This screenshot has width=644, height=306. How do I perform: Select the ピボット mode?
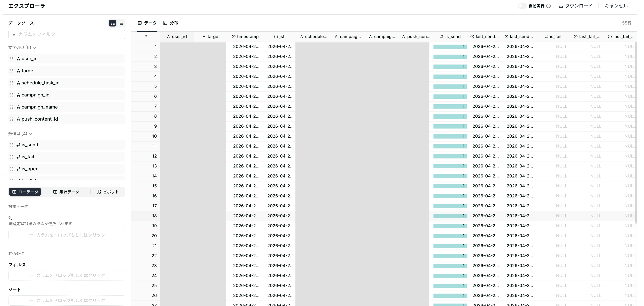tap(108, 192)
